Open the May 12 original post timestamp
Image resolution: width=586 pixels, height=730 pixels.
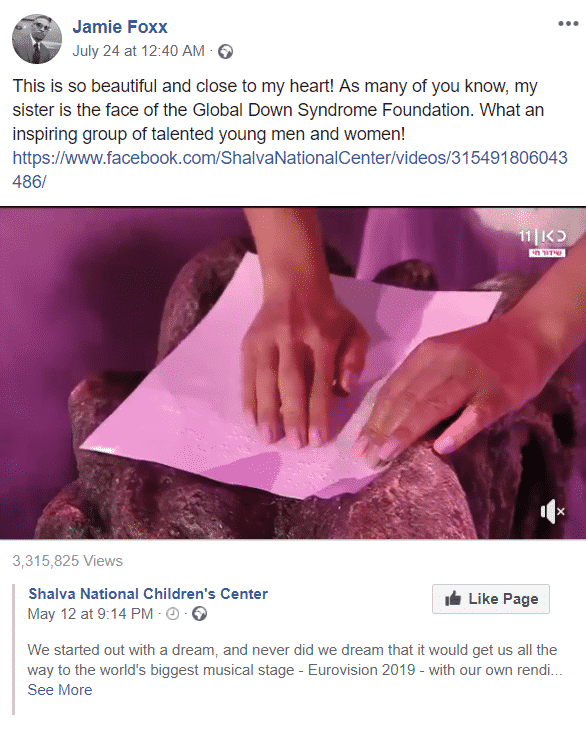pyautogui.click(x=90, y=614)
